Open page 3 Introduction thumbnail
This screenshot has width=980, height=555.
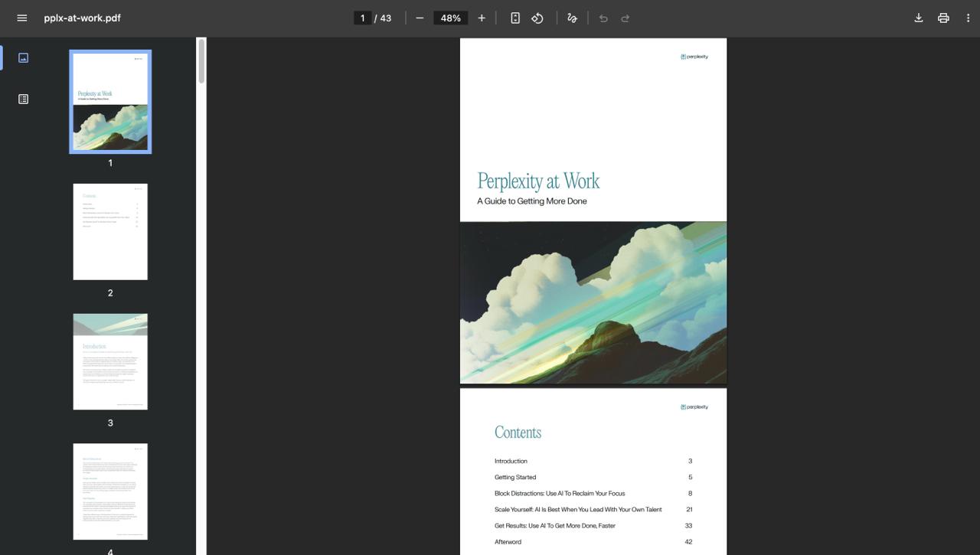coord(110,361)
